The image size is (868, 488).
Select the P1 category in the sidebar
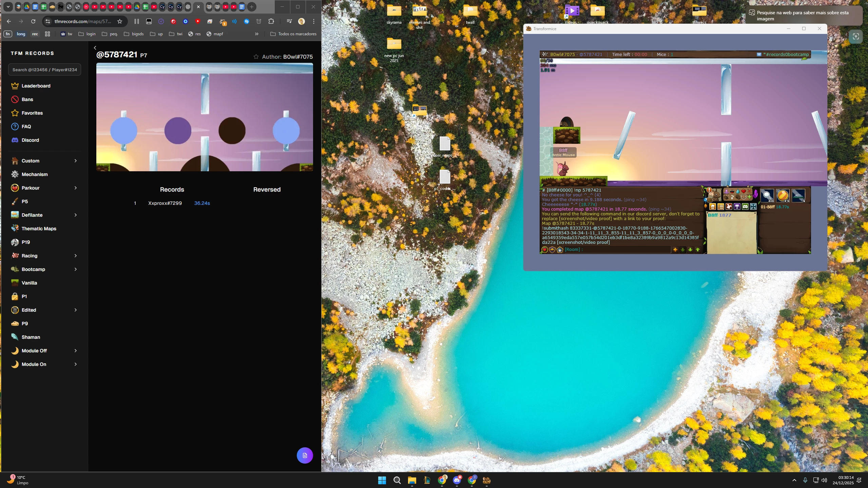(x=44, y=296)
